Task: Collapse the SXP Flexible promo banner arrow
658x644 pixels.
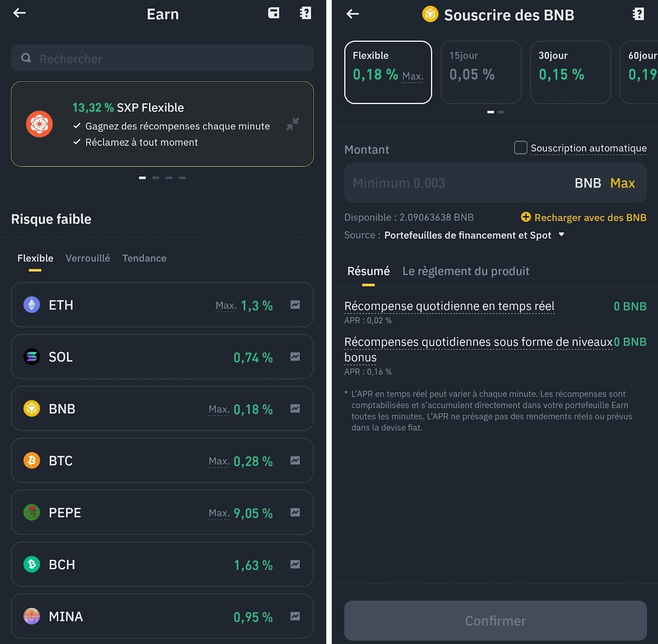Action: coord(293,124)
